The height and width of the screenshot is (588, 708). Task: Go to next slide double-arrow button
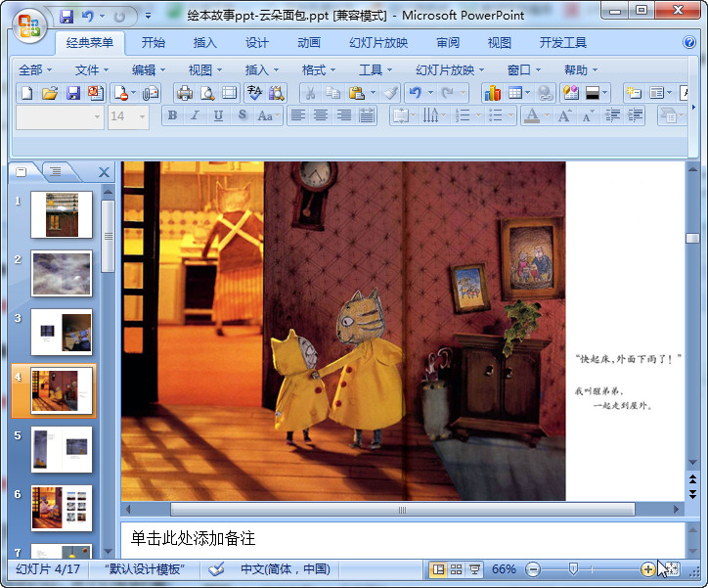click(692, 494)
